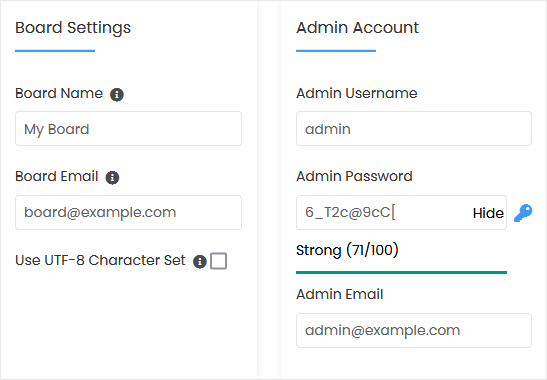Place the cursor in the Admin Password field
Screen dimensions: 547x380
click(384, 213)
